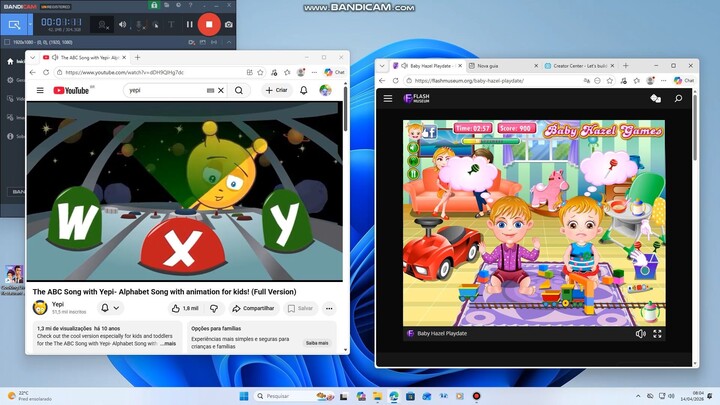Open more actions ellipsis under video
Screen dimensions: 720x405
click(329, 309)
